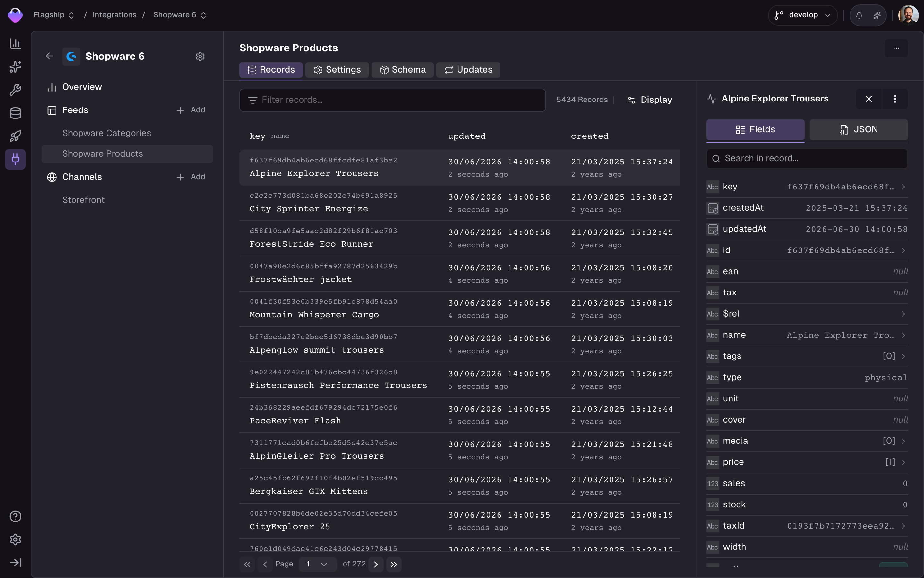Open notifications bell icon

click(859, 15)
